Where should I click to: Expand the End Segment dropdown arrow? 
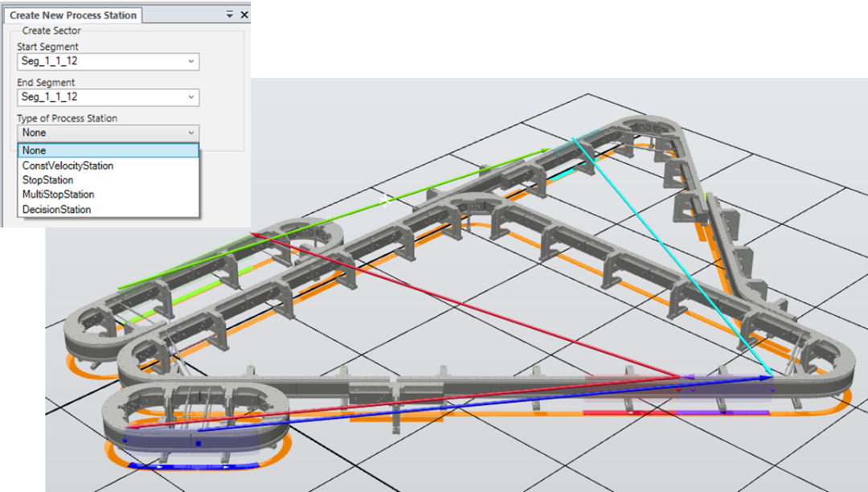coord(190,97)
